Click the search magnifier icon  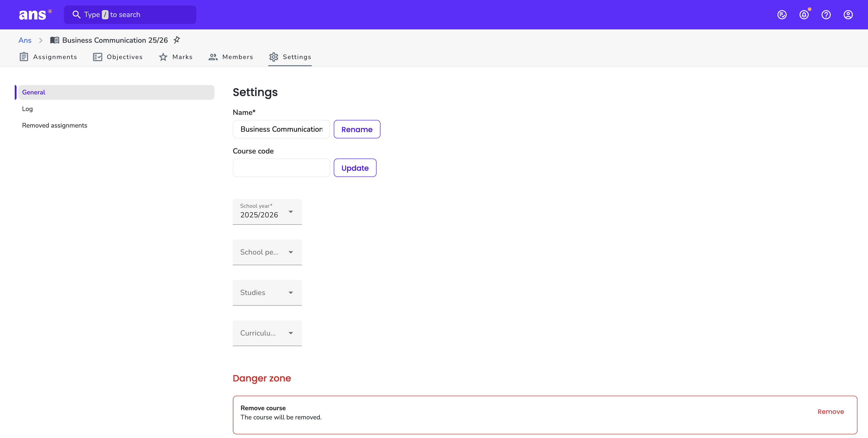(77, 14)
